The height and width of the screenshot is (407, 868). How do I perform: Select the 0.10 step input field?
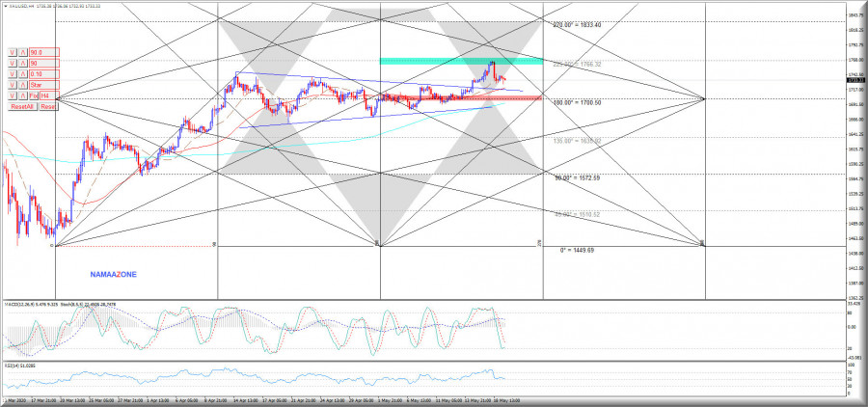43,74
